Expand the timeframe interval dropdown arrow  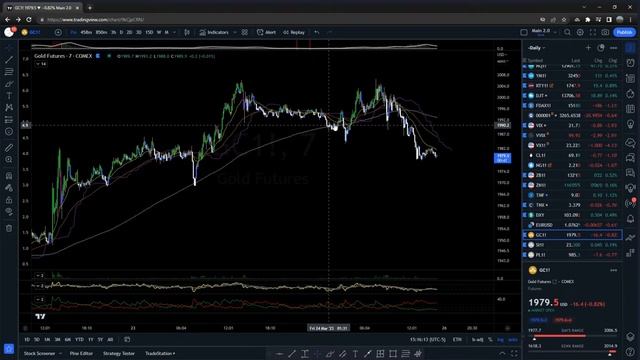coord(175,32)
